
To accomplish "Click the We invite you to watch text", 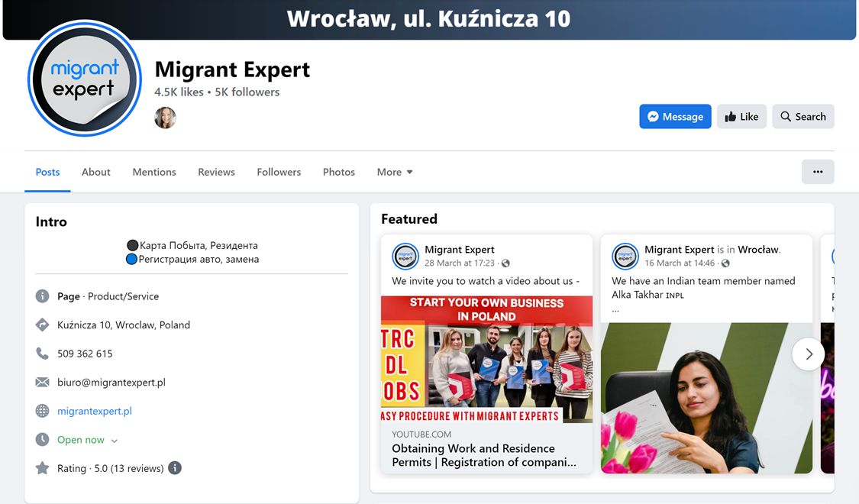I will click(486, 281).
